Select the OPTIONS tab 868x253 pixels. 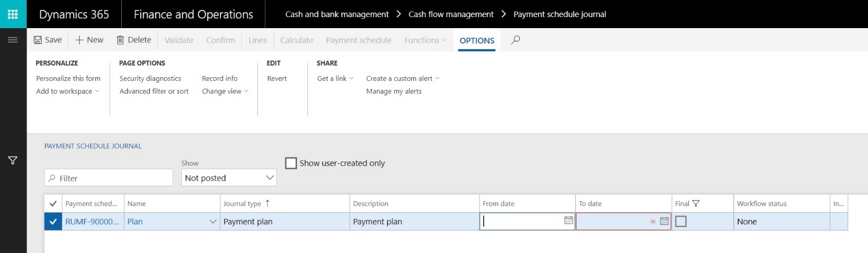pos(477,40)
